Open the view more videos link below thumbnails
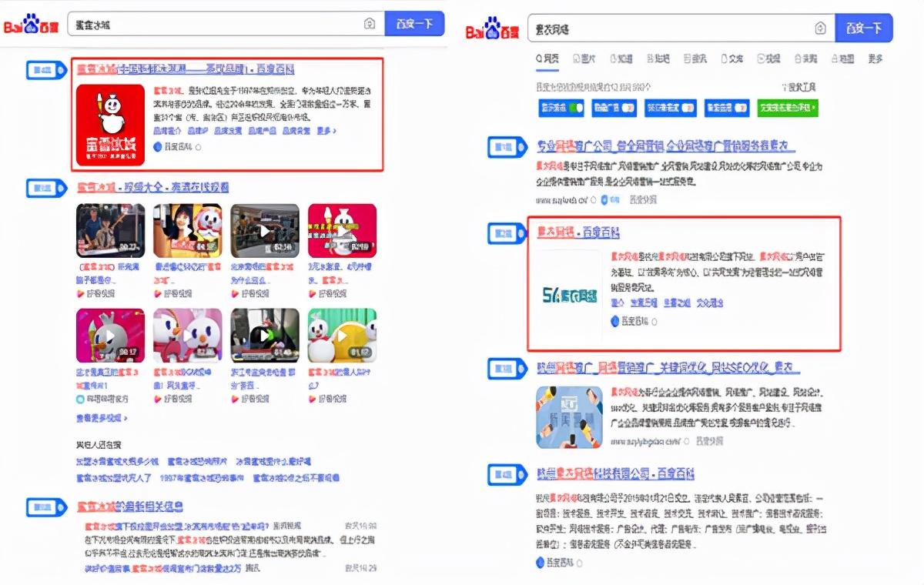Screen dimensions: 924x585 102,418
